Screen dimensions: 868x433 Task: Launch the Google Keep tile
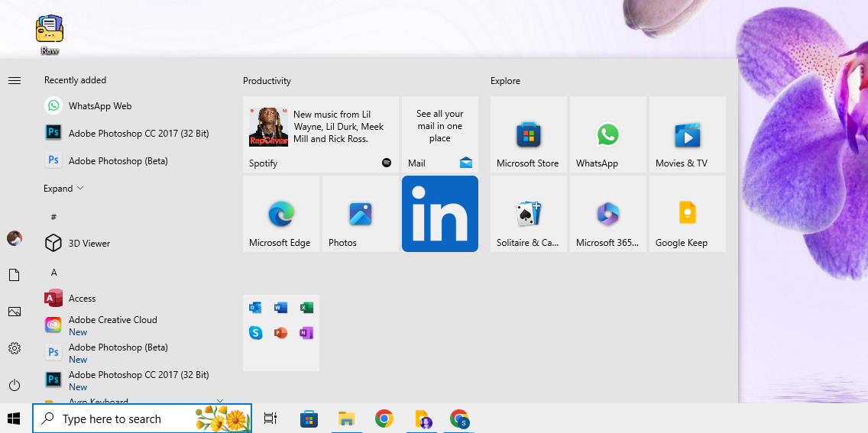(x=687, y=214)
